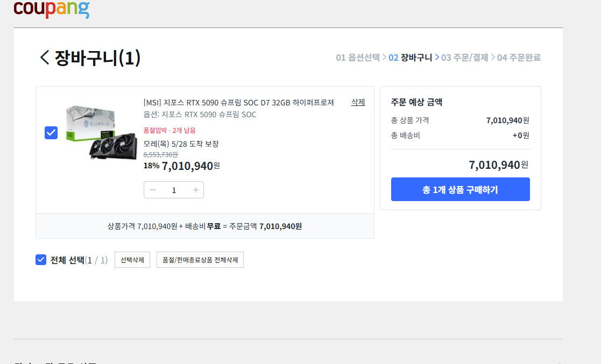
Task: Click the 주문 예상 금액 heading
Action: pos(416,102)
